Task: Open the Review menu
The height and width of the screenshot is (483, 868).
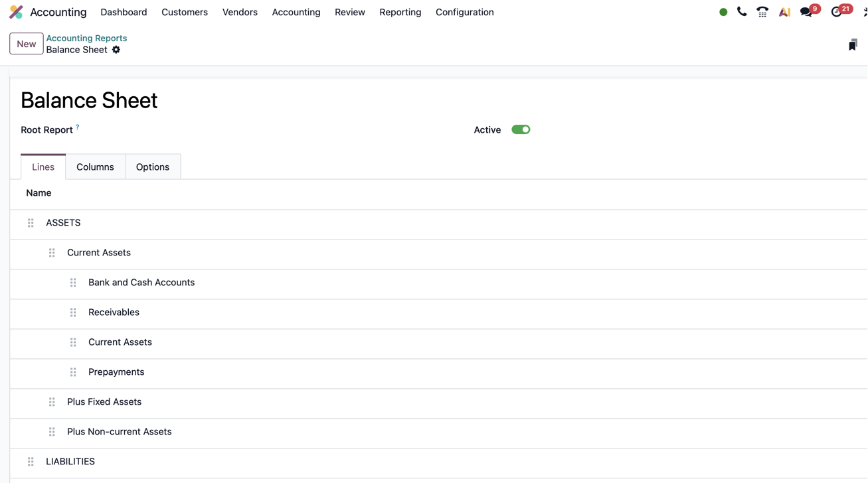Action: pyautogui.click(x=350, y=12)
